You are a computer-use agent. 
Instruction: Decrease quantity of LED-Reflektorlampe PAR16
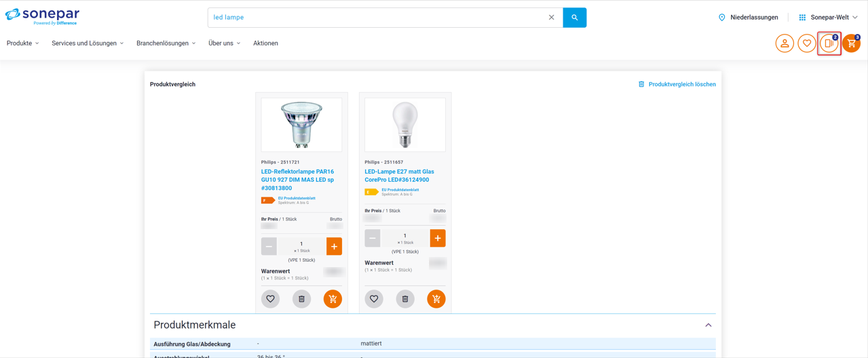tap(269, 246)
